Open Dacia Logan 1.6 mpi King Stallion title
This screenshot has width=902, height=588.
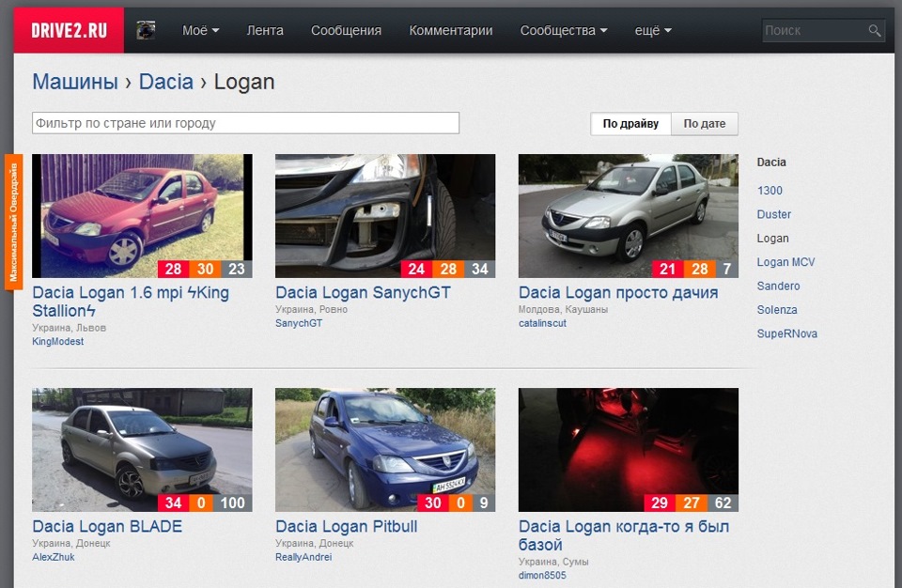coord(131,302)
